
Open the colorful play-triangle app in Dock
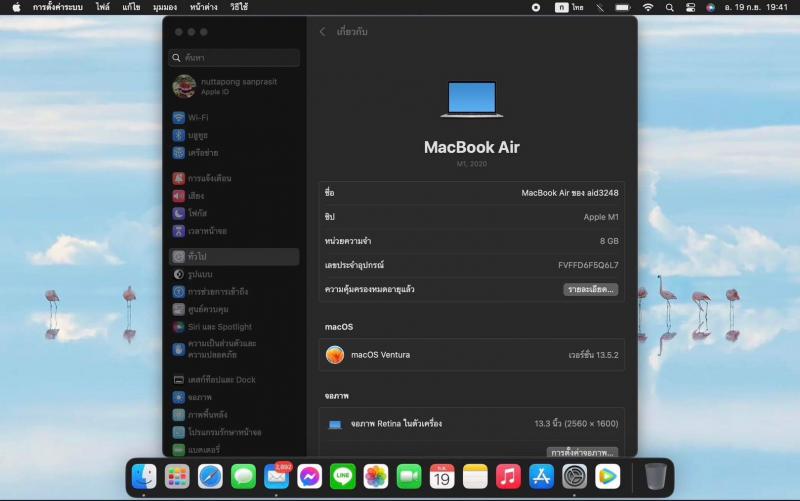(x=608, y=477)
